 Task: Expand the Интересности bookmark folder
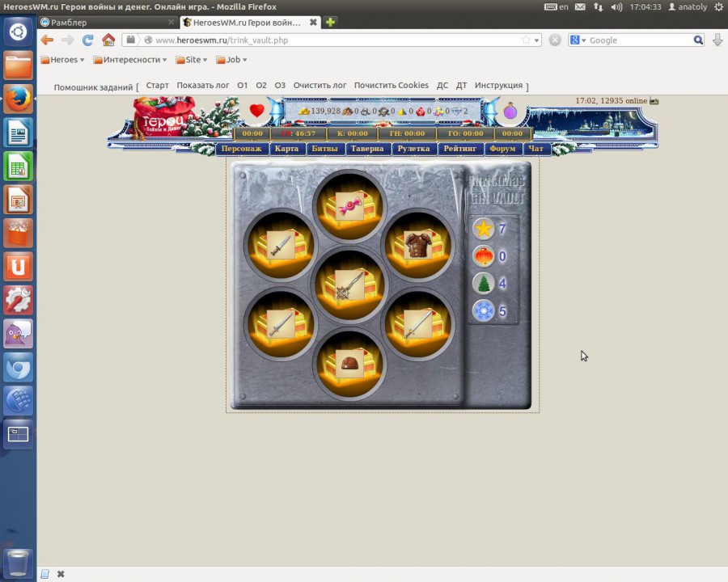tap(130, 60)
